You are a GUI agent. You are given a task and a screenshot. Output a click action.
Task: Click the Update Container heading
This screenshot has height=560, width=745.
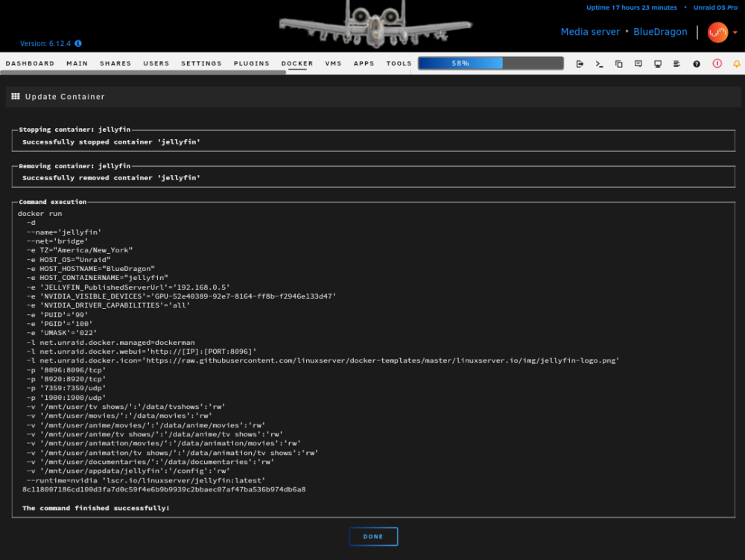point(65,96)
